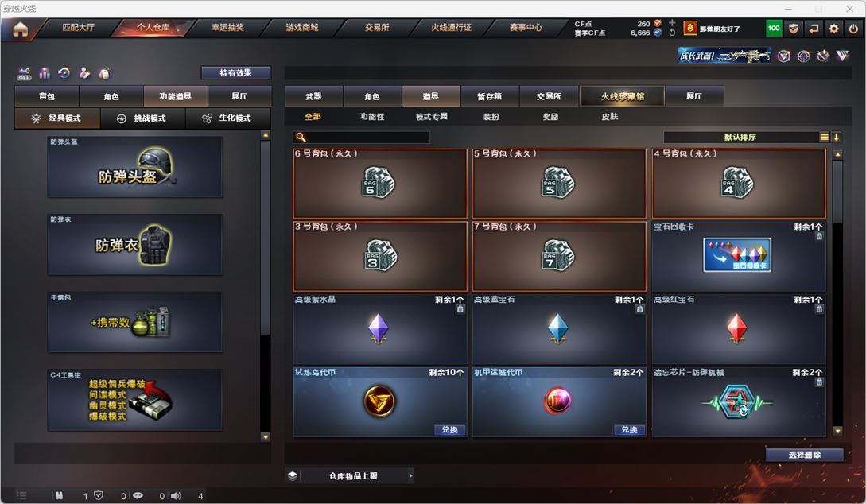This screenshot has width=866, height=504.
Task: Open the V-shaped VIP badge icon
Action: tap(842, 55)
